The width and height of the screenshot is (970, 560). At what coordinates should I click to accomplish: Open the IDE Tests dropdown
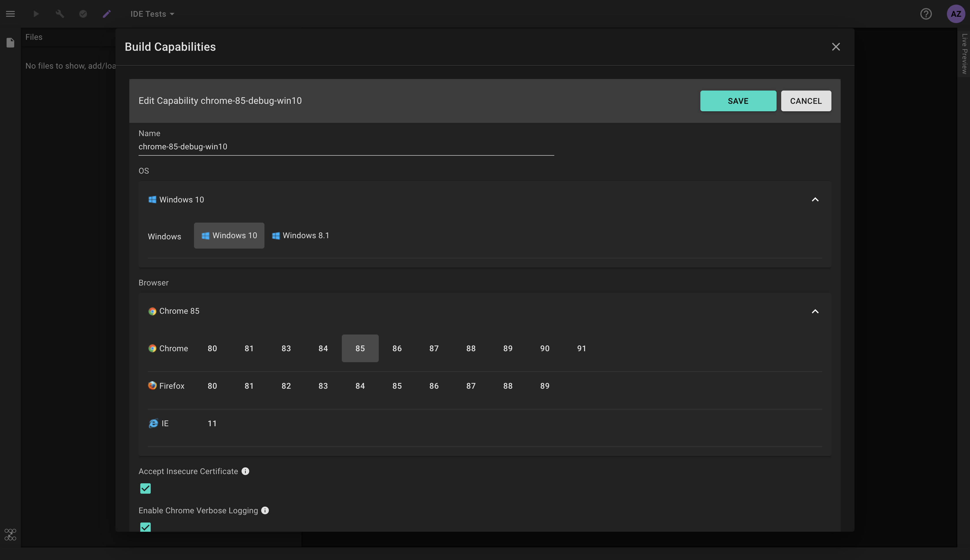152,14
